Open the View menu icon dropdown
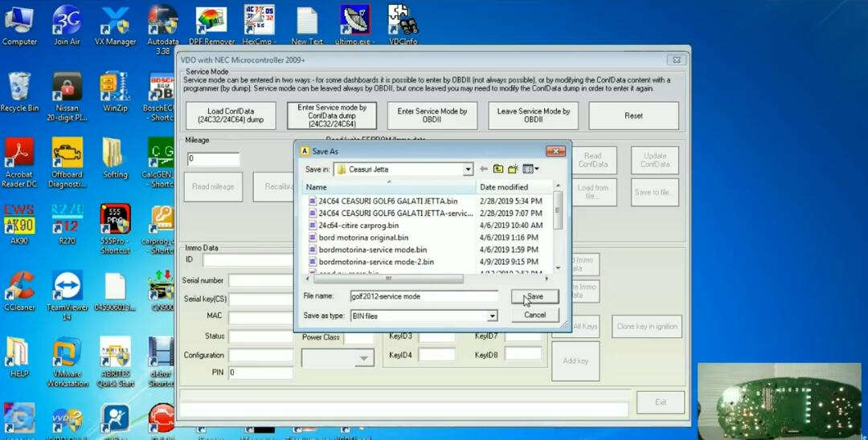Image resolution: width=868 pixels, height=440 pixels. [x=531, y=169]
